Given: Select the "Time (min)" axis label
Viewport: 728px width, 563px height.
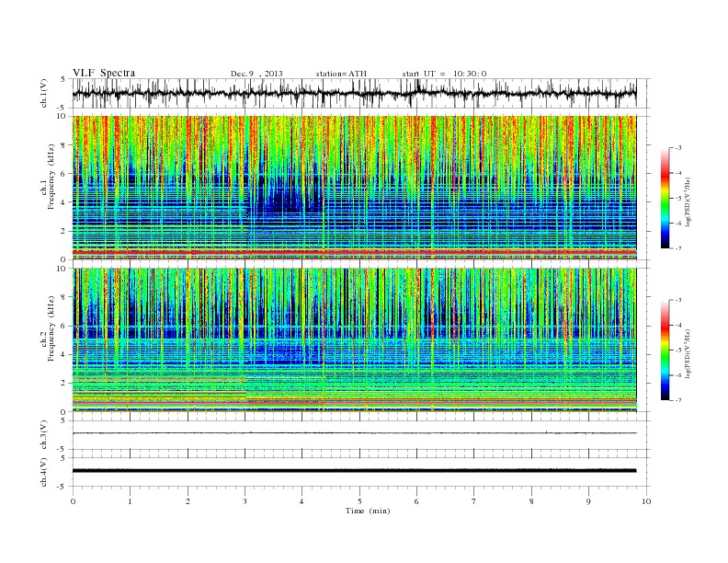Looking at the screenshot, I should tap(368, 511).
